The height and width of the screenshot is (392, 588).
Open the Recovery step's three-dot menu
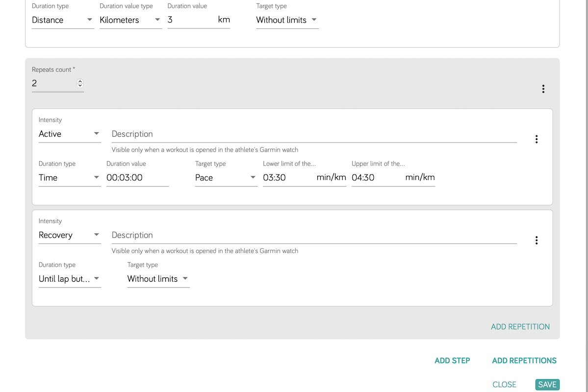pyautogui.click(x=537, y=240)
